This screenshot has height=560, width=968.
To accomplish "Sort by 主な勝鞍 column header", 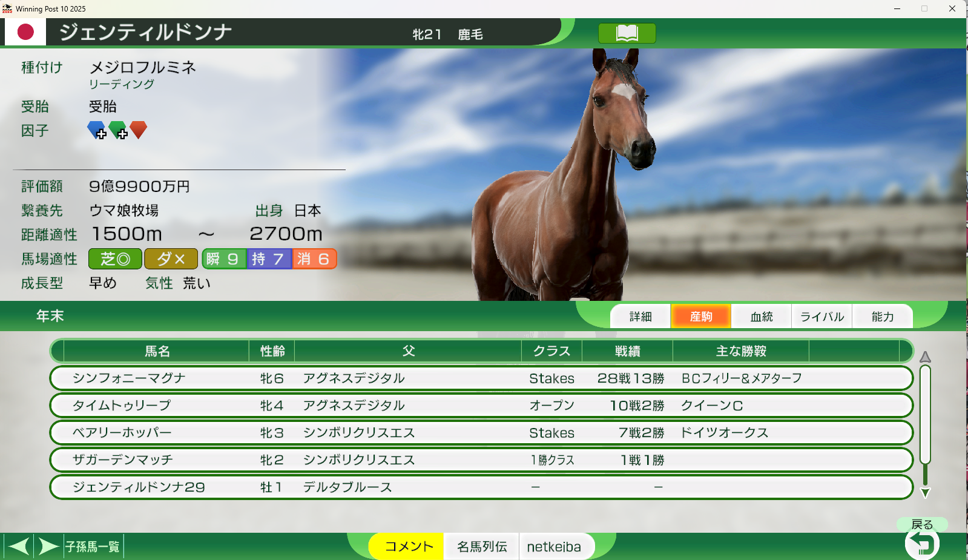I will 741,351.
